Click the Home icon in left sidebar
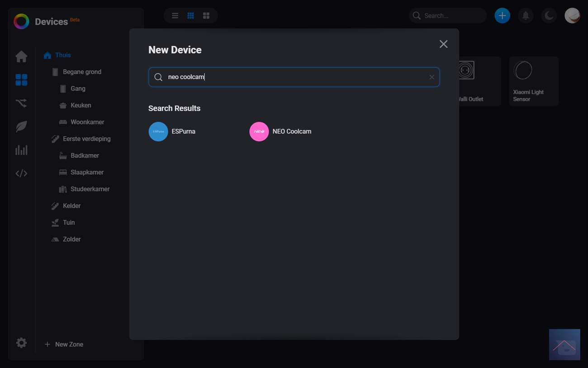 tap(21, 57)
